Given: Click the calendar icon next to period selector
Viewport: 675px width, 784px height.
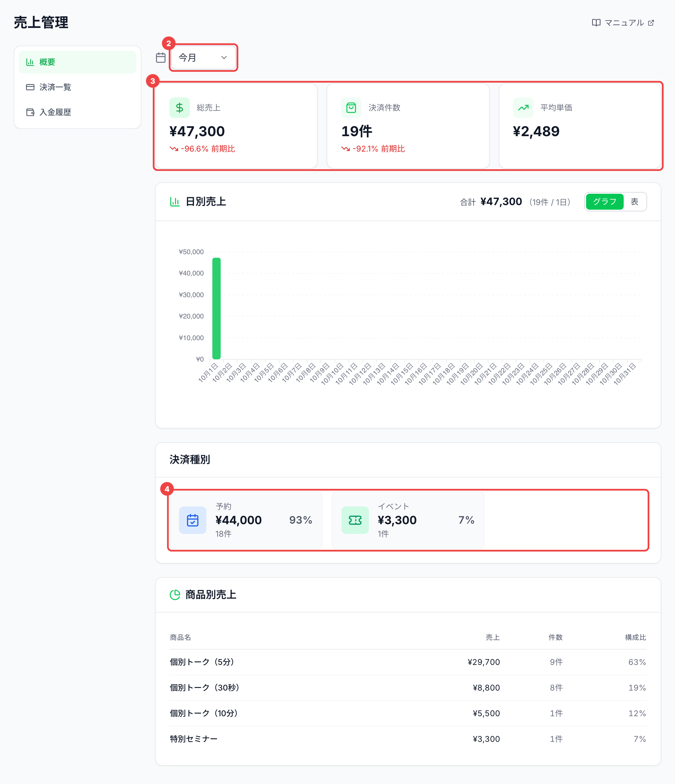Looking at the screenshot, I should (x=161, y=58).
